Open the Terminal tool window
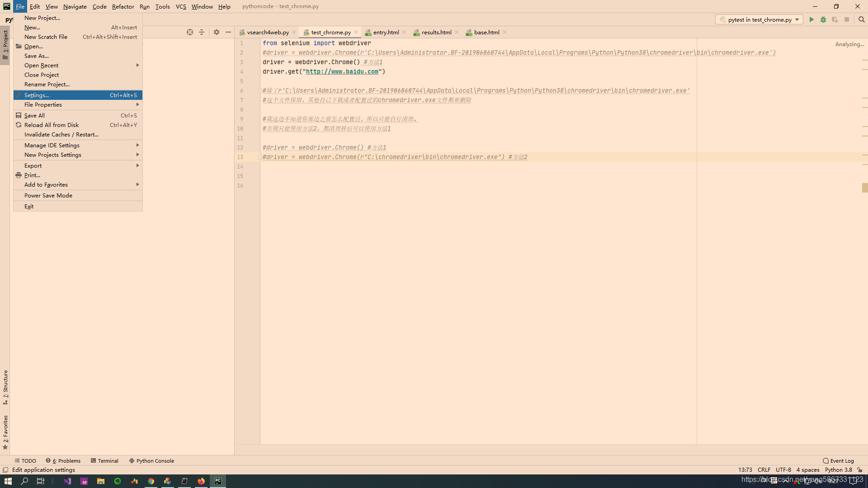The height and width of the screenshot is (488, 868). pyautogui.click(x=104, y=461)
